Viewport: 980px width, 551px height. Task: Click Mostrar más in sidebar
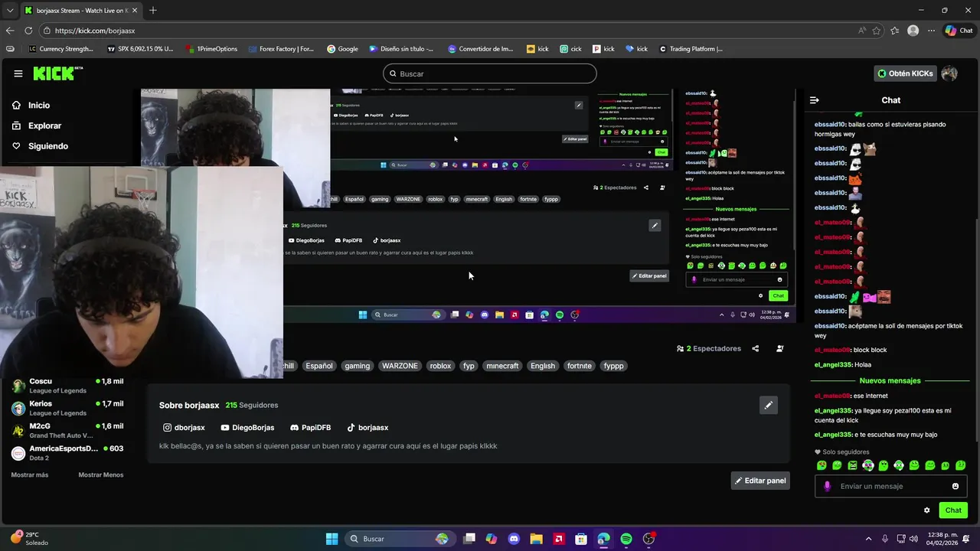(30, 475)
